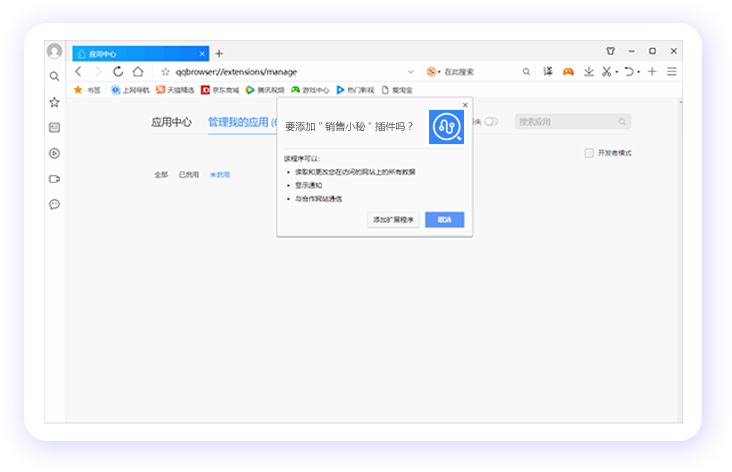Open the 天猫精选 bookmark
732x472 pixels.
175,90
